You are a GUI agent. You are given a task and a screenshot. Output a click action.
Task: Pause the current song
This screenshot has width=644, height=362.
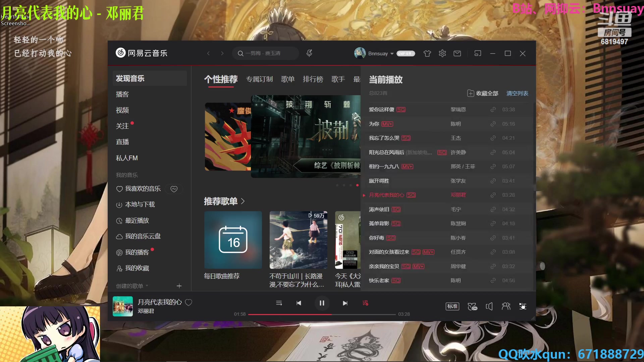[x=322, y=303]
